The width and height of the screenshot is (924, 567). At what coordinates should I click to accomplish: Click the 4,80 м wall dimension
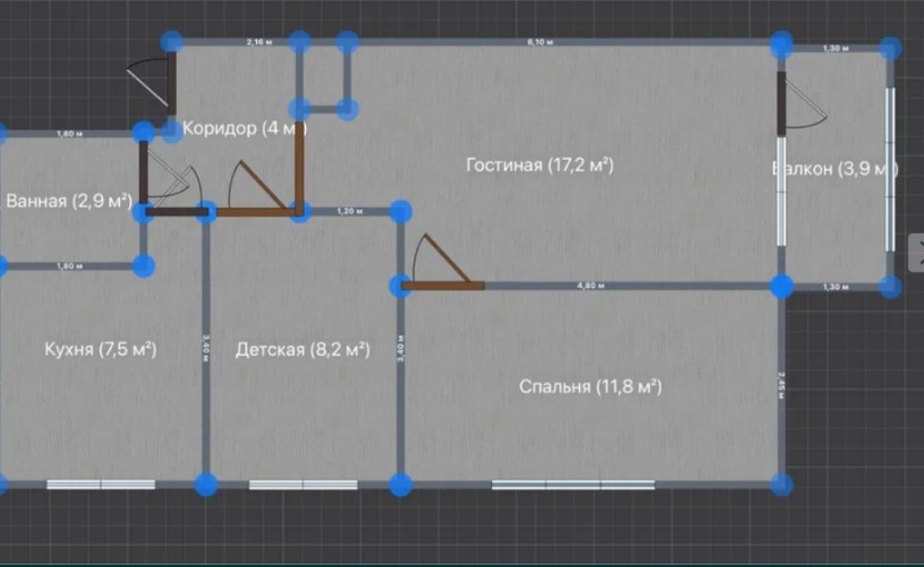[x=591, y=286]
